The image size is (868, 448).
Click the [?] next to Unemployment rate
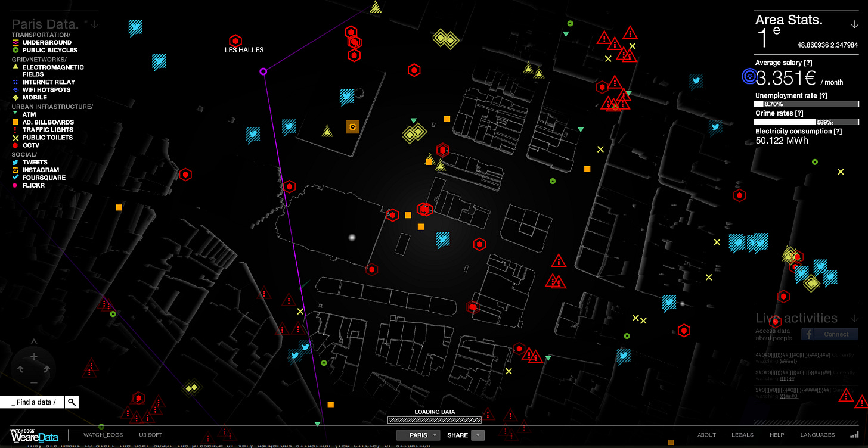tap(824, 95)
